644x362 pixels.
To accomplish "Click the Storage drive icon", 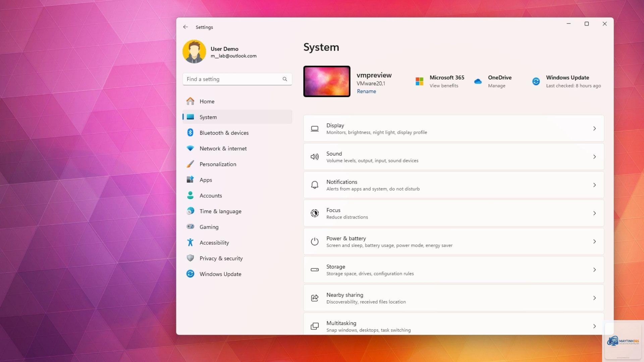I will coord(315,269).
